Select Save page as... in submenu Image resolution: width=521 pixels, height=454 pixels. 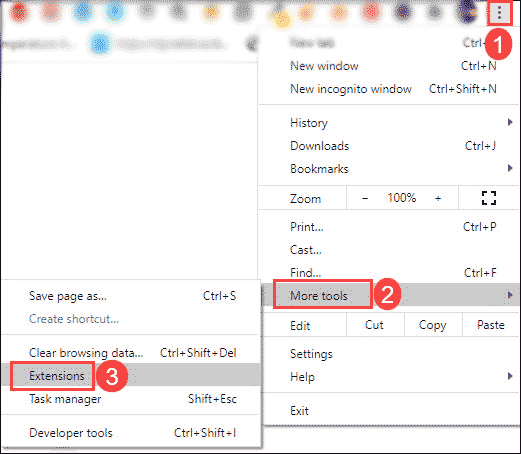(x=131, y=296)
